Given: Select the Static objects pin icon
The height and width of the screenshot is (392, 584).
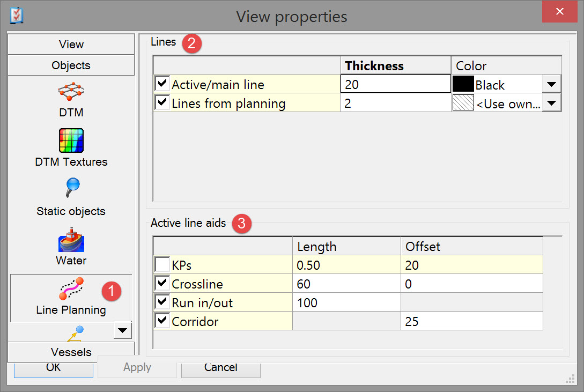Looking at the screenshot, I should [71, 189].
